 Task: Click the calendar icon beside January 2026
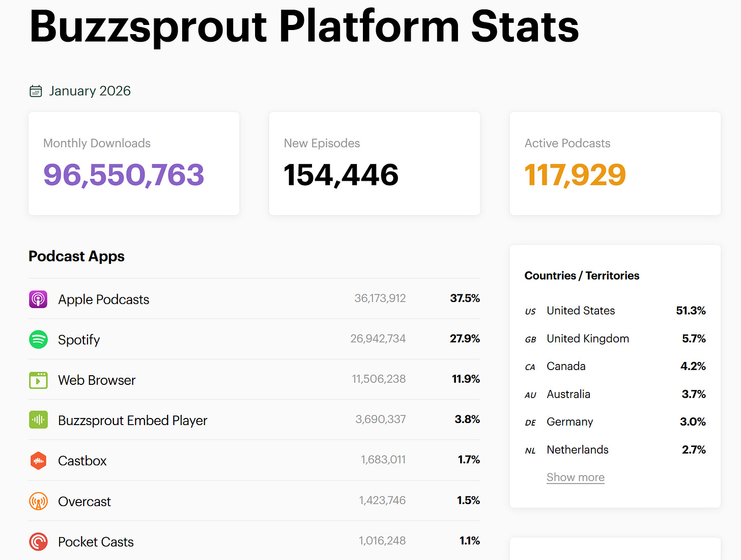click(x=36, y=91)
